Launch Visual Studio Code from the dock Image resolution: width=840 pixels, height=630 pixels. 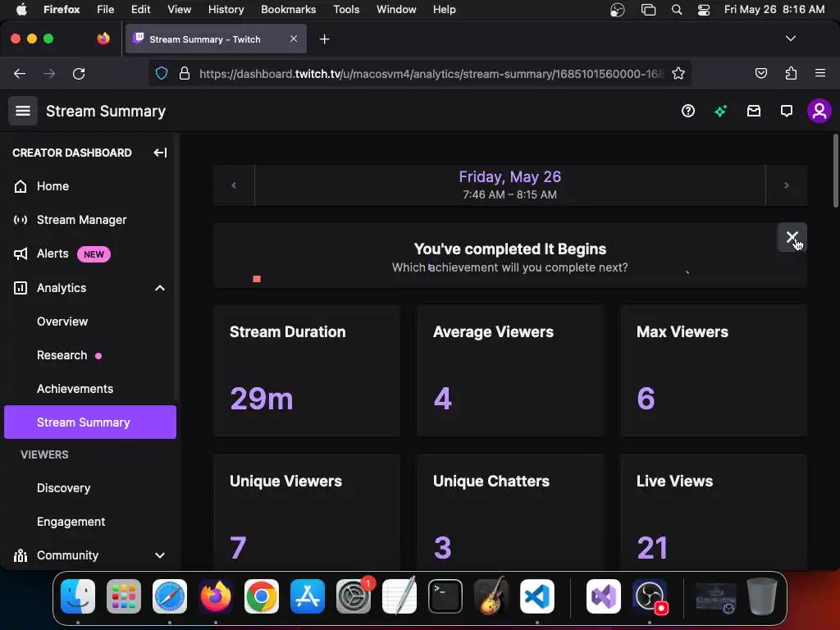tap(536, 596)
